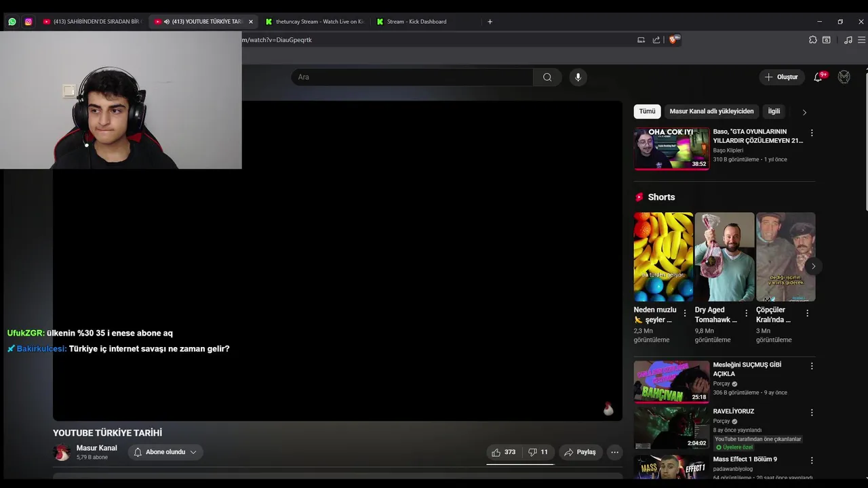Open options for Mesleğini SUÇMUŞ GİBİ AÇIKLA
Viewport: 868px width, 488px height.
tap(812, 366)
